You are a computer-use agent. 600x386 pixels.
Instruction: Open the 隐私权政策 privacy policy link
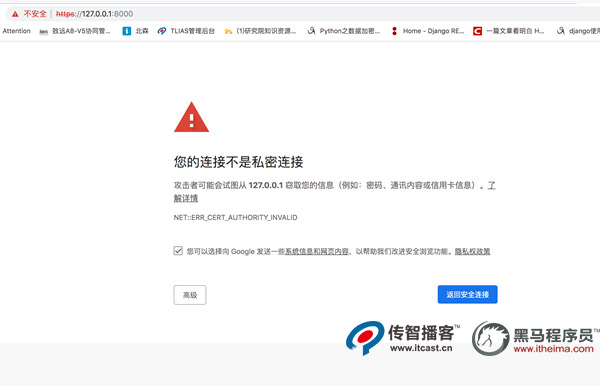click(x=472, y=251)
